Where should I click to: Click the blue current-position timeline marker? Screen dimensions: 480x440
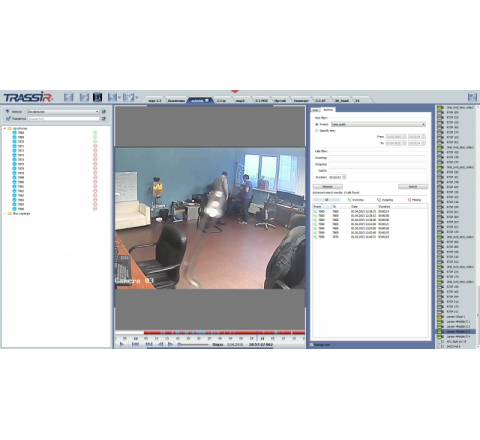pyautogui.click(x=256, y=336)
